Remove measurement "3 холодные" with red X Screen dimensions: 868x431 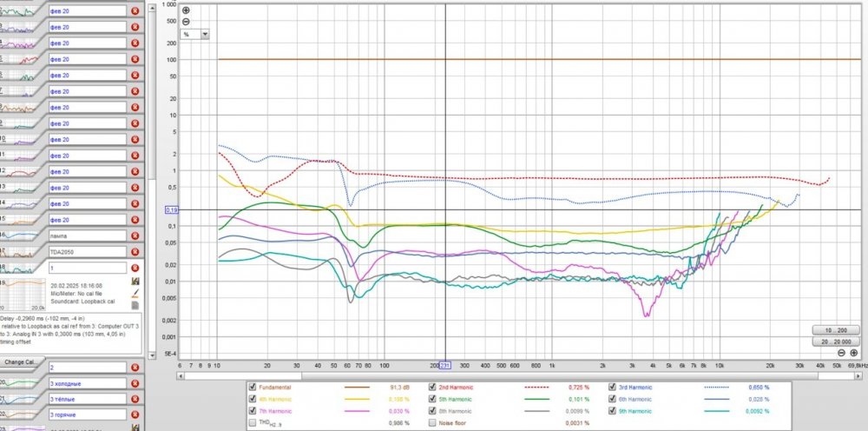click(x=135, y=383)
